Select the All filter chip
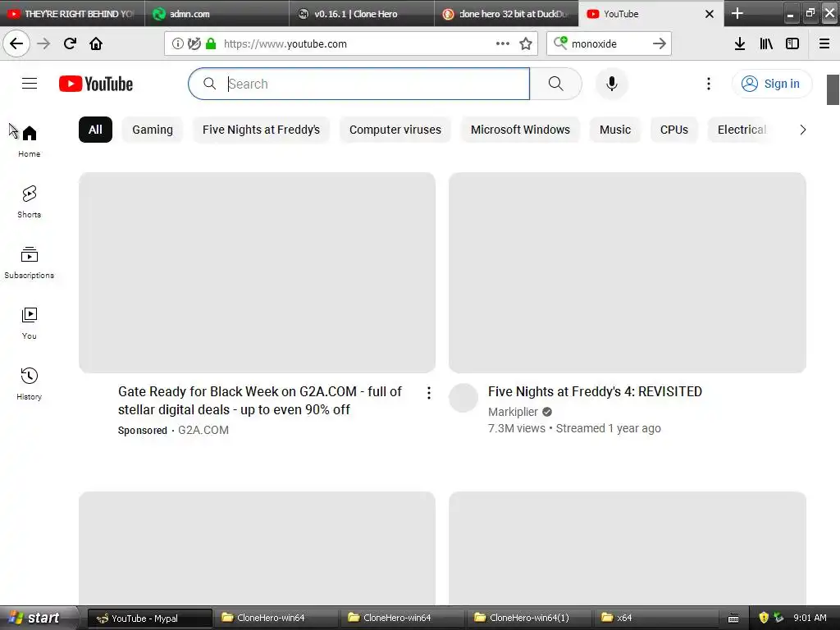Screen dimensions: 840x630 coord(95,130)
